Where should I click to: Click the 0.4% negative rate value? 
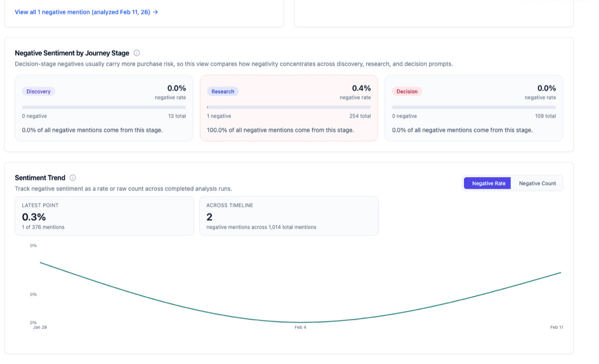(362, 87)
